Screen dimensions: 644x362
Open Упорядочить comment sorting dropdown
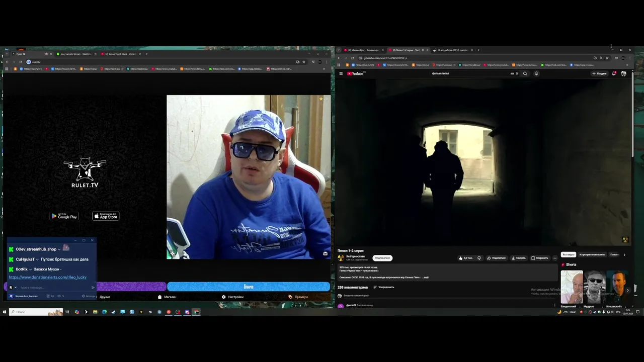(x=383, y=287)
